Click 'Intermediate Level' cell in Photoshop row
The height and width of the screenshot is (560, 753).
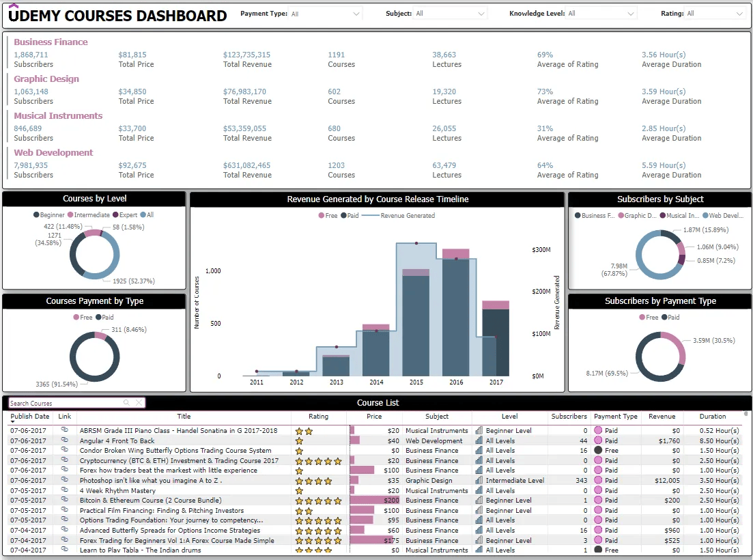[515, 480]
